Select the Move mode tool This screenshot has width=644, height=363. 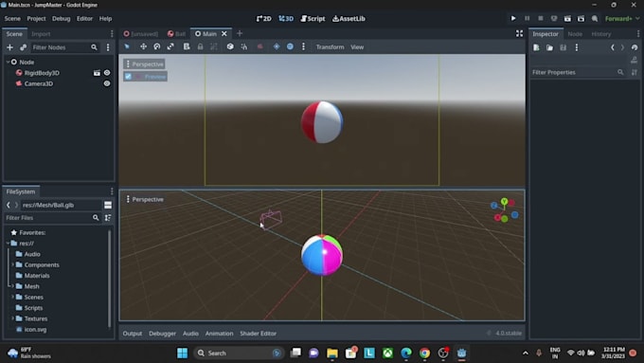(x=143, y=46)
